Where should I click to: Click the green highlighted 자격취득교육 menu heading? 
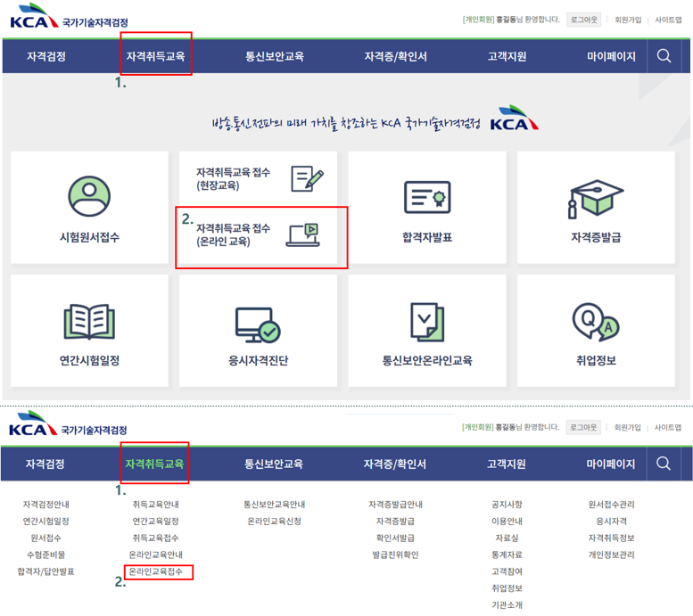[154, 464]
